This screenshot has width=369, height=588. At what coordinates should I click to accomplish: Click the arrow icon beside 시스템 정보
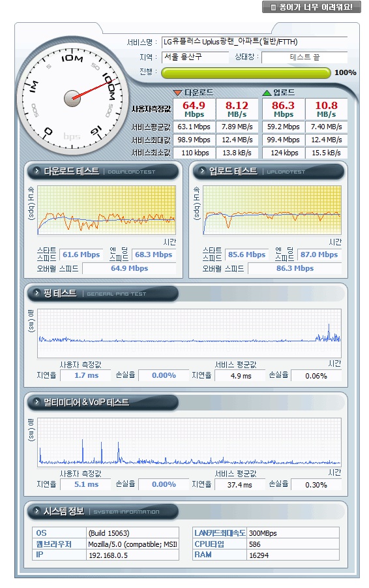[37, 511]
